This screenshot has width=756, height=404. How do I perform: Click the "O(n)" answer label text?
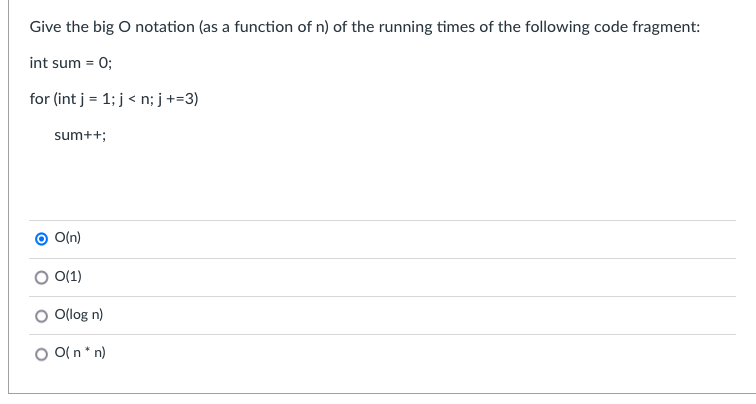coord(68,238)
